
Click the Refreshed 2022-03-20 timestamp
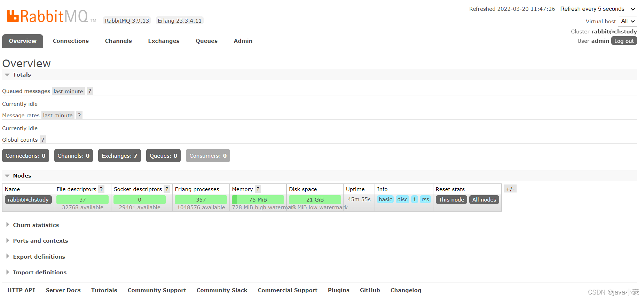pyautogui.click(x=512, y=9)
